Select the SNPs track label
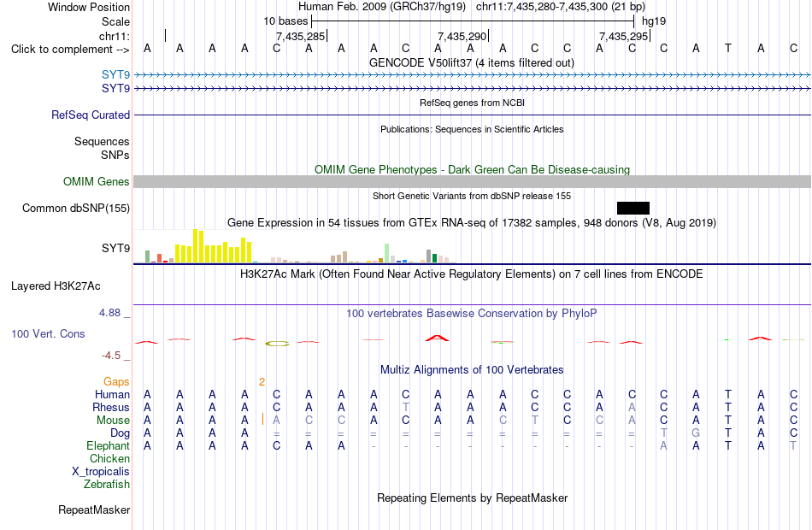Screen dimensions: 812x530 (x=115, y=155)
